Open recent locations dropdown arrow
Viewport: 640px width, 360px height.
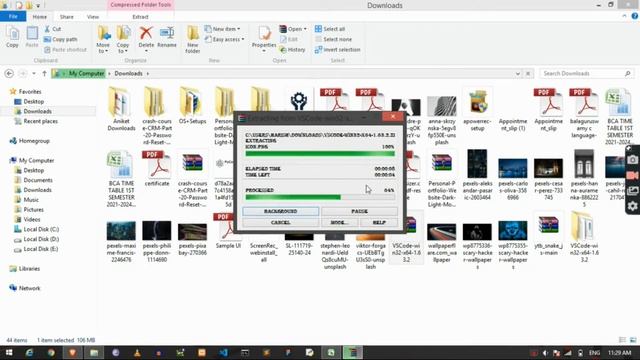(x=34, y=73)
